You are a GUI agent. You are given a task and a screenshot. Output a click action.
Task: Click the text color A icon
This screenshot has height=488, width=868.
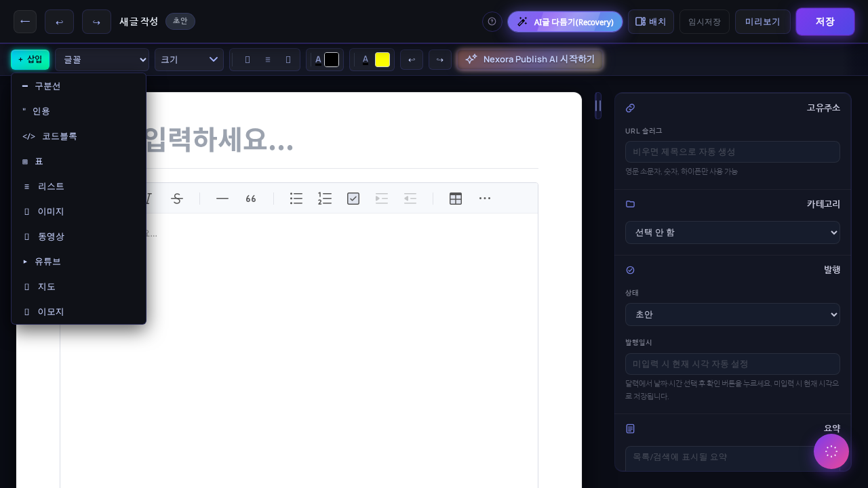click(x=318, y=60)
